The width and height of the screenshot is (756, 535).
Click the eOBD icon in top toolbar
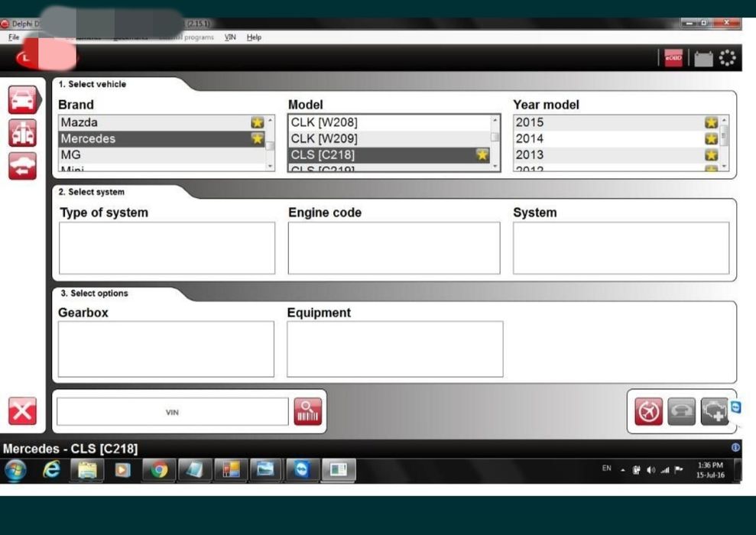(x=673, y=58)
